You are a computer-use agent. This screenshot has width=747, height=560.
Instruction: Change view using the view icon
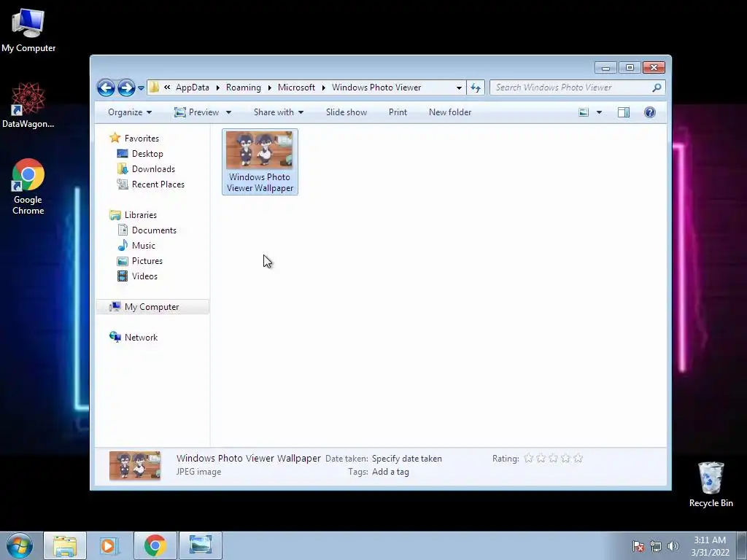584,112
